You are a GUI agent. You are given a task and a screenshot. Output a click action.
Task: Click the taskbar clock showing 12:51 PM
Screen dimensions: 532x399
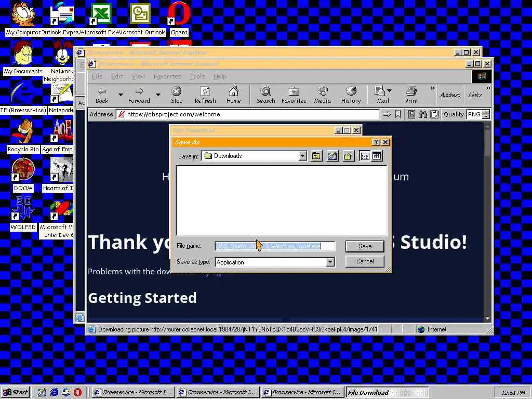pos(513,393)
